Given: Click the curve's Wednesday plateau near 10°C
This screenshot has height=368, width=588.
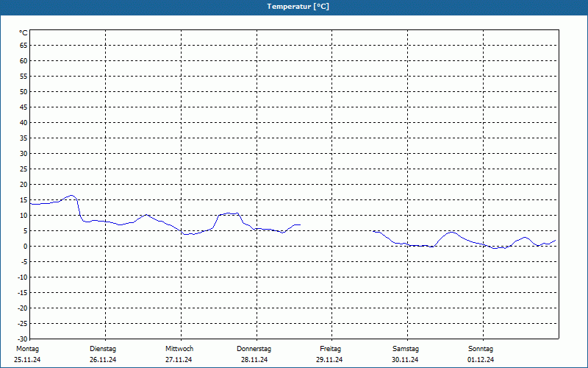Looking at the screenshot, I should click(229, 213).
